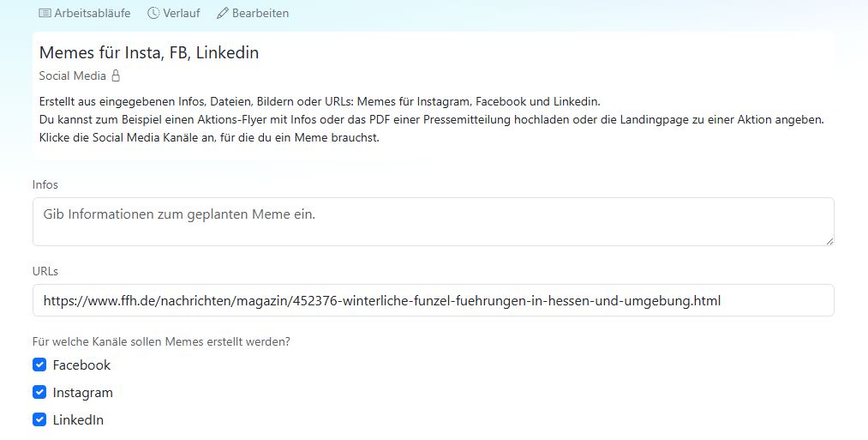Click the Infos textarea resize handle
Screen dimensions: 868x440
tap(829, 241)
